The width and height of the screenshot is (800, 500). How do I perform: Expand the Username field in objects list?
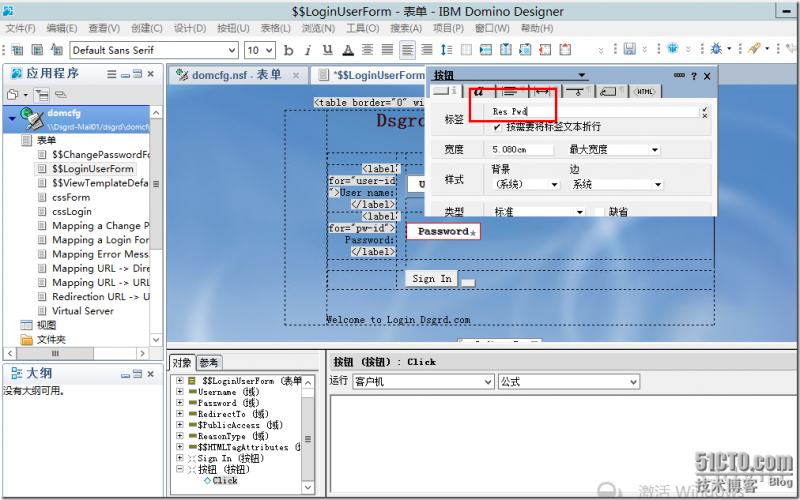click(x=180, y=392)
